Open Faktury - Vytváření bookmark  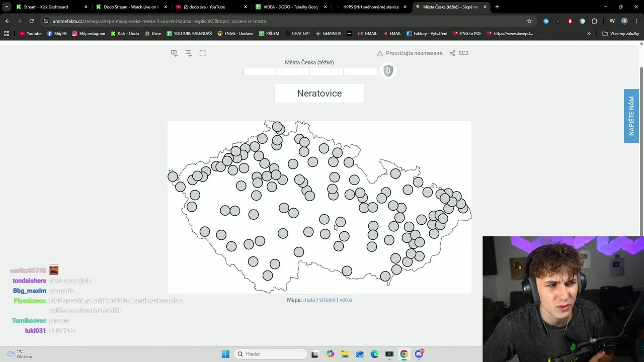pyautogui.click(x=427, y=34)
